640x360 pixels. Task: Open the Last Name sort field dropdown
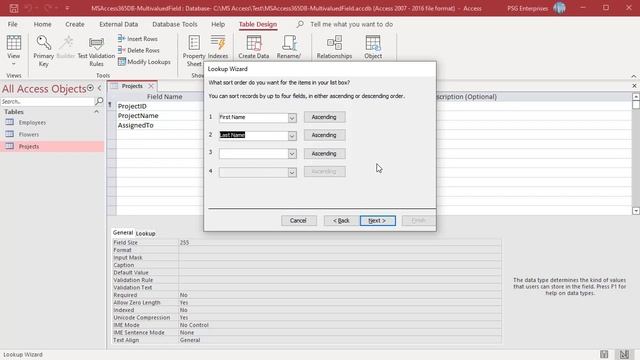(x=292, y=136)
